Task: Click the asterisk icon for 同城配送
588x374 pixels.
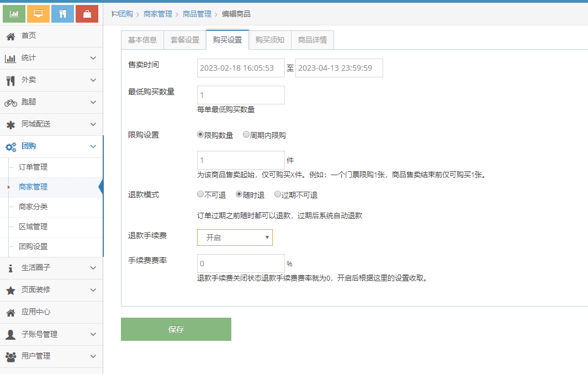Action: pos(10,124)
